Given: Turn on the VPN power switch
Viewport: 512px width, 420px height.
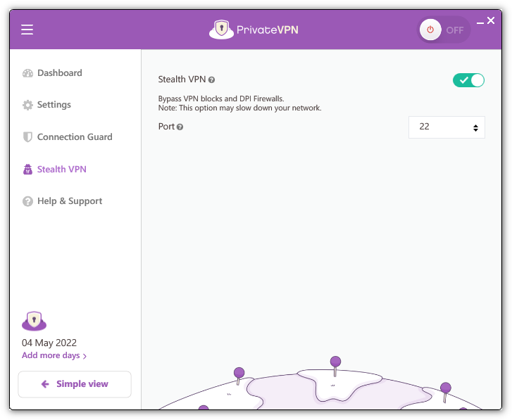Looking at the screenshot, I should pos(444,30).
